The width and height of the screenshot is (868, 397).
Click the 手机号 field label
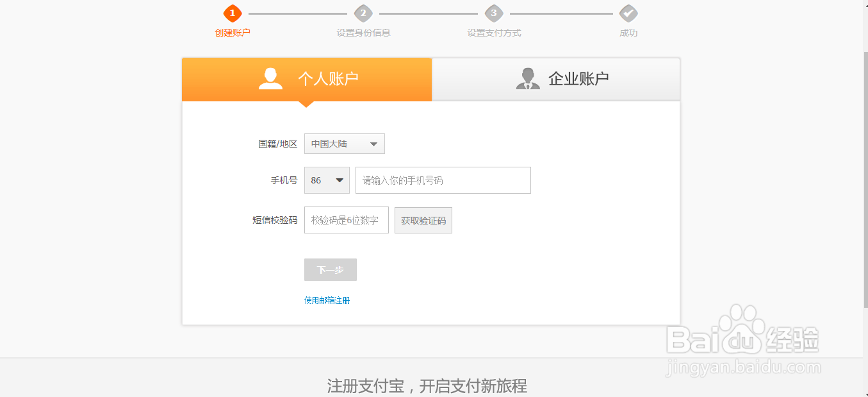[284, 180]
